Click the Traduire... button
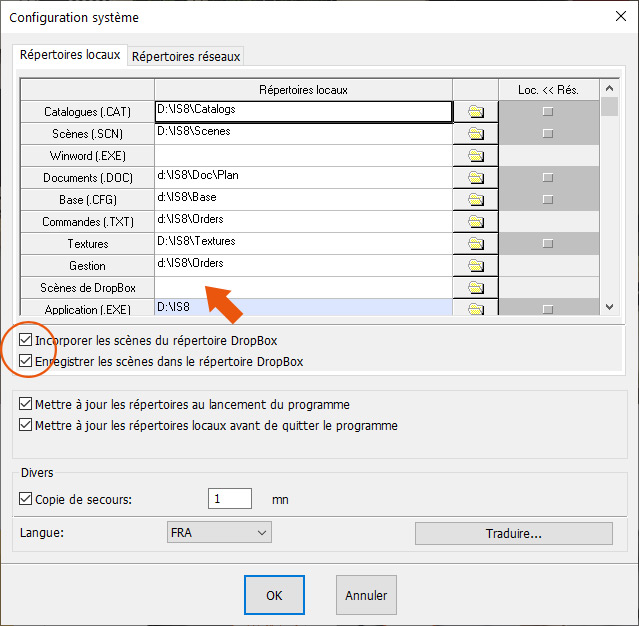 [x=513, y=533]
